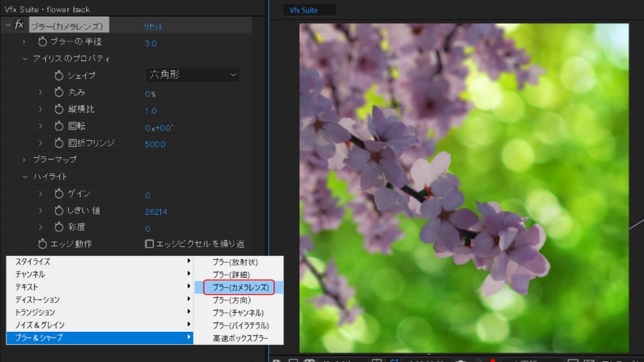Collapse the ブラー(カメラレンズ) effect group
Image resolution: width=644 pixels, height=362 pixels.
click(8, 25)
